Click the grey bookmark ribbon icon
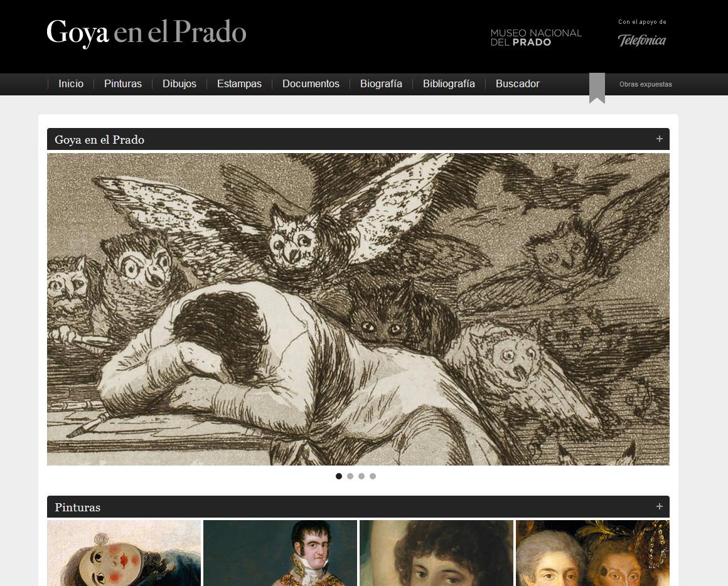This screenshot has width=728, height=586. point(597,88)
